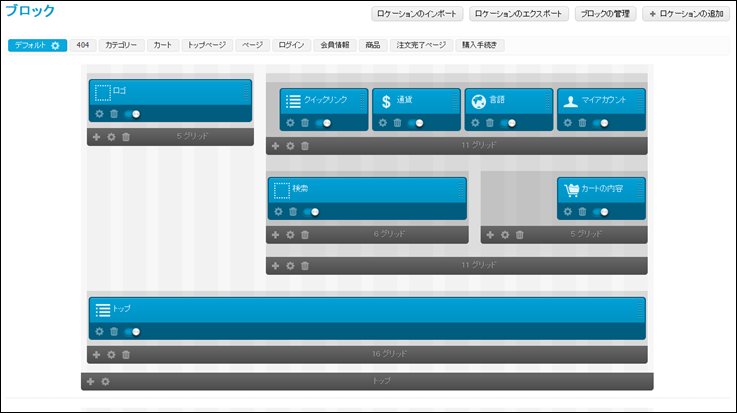737x413 pixels.
Task: Click ブロックの管理 button
Action: (607, 14)
